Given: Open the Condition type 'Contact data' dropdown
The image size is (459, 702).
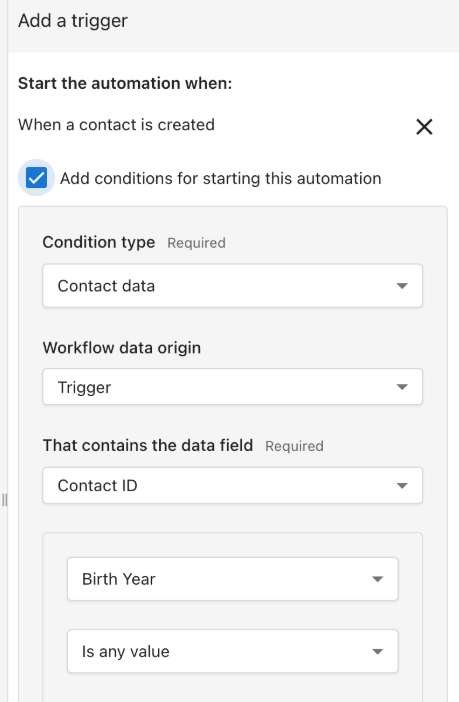Looking at the screenshot, I should click(x=232, y=286).
